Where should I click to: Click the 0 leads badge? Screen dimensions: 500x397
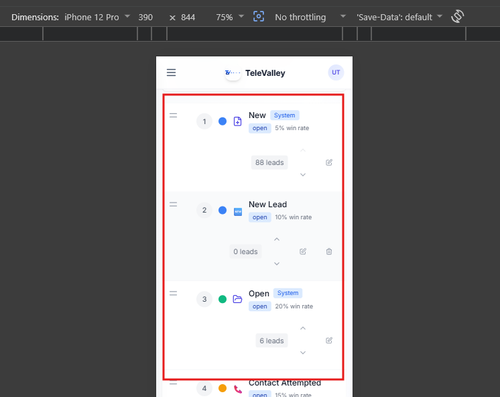245,251
